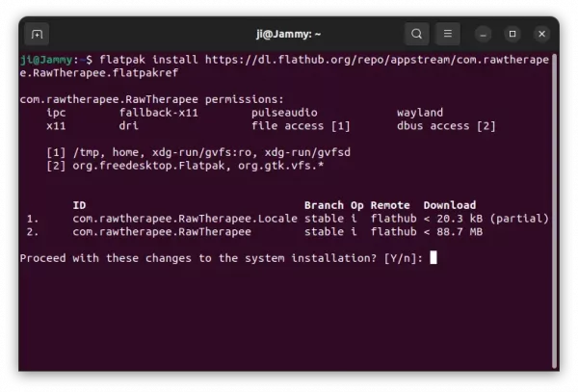Click the 'Remote' column header
578x392 pixels.
390,205
